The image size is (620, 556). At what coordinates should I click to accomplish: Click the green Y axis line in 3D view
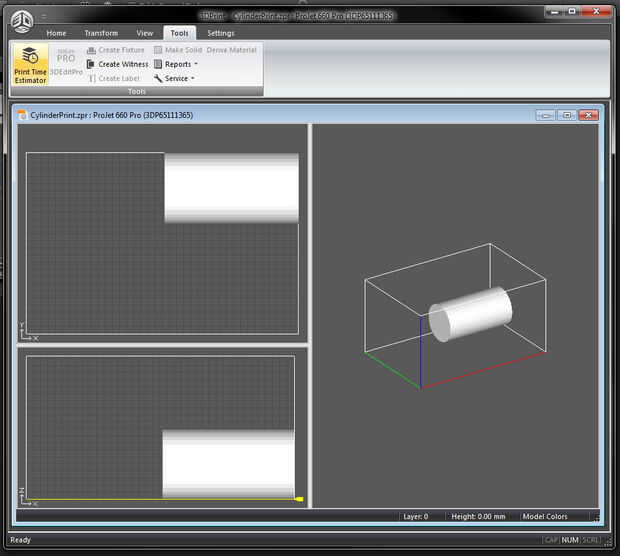point(393,371)
